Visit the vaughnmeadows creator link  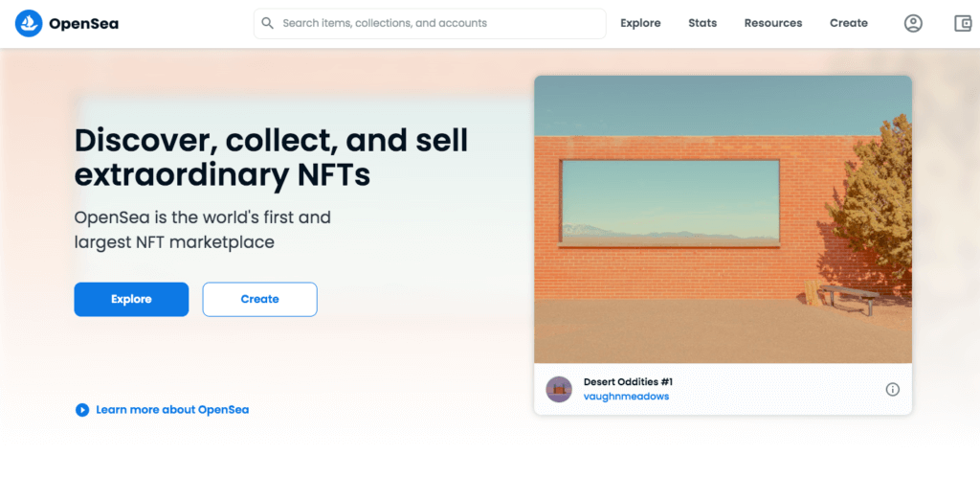627,397
